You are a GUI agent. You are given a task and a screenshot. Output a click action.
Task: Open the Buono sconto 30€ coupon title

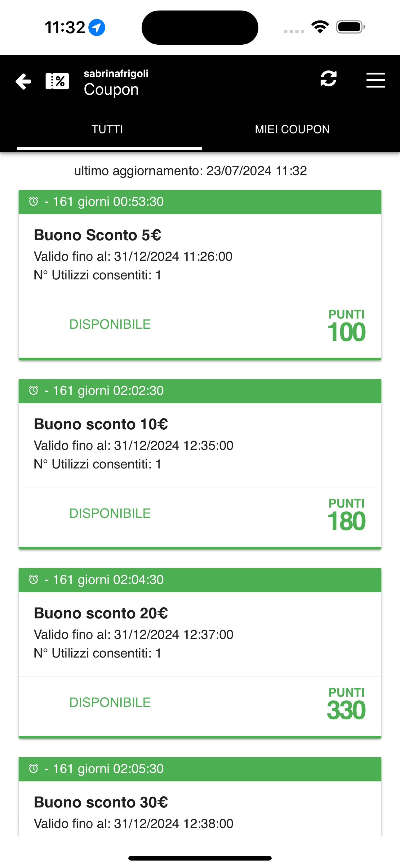101,802
